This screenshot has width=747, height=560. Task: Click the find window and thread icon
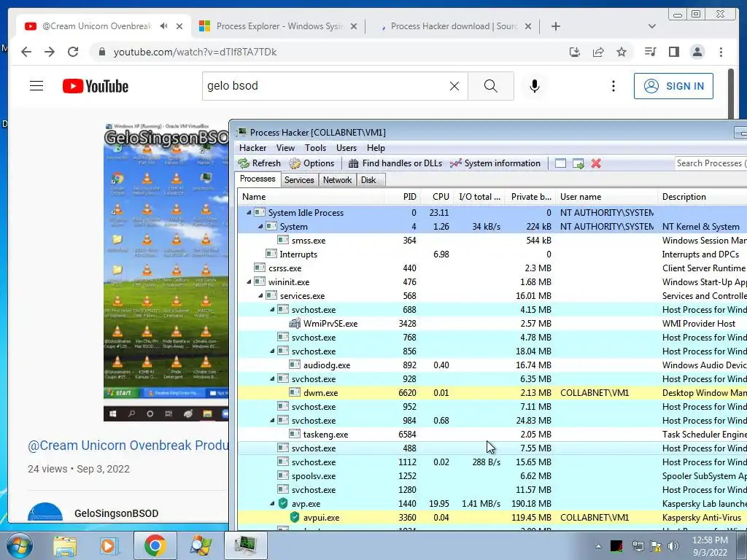pyautogui.click(x=578, y=163)
